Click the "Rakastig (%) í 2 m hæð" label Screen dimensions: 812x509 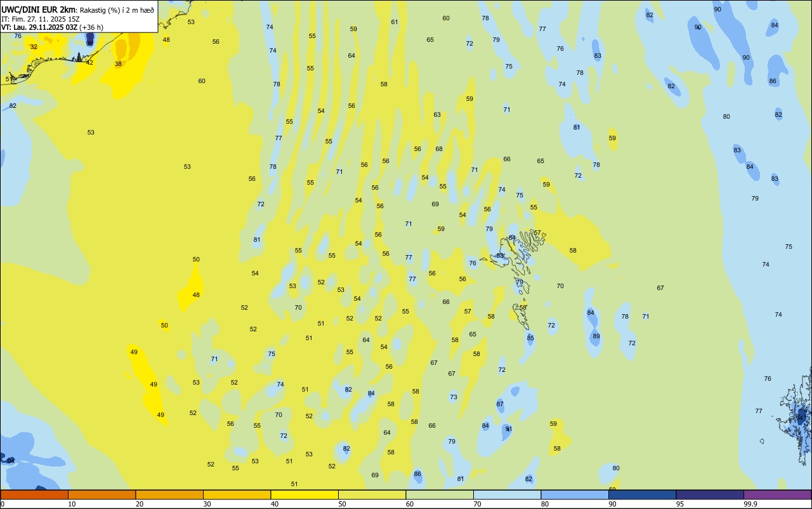[117, 10]
